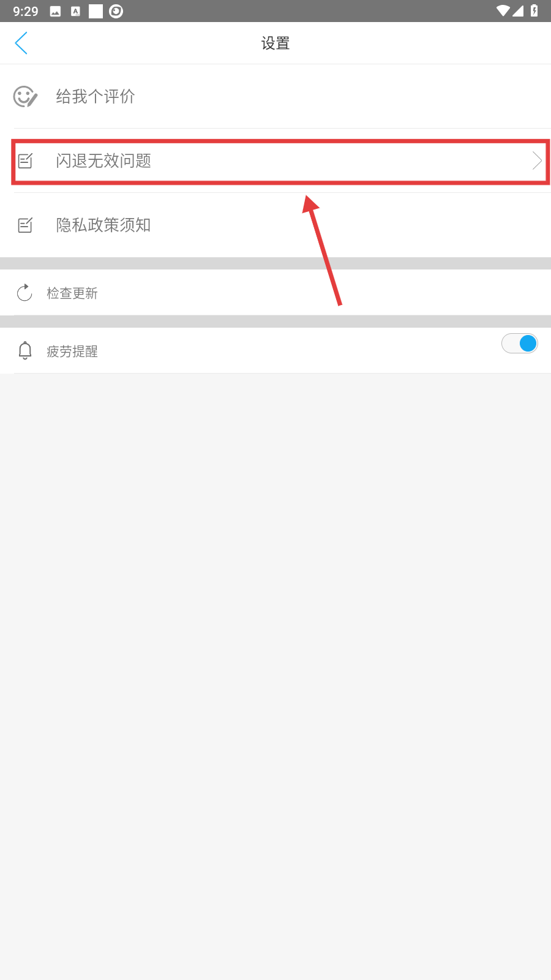Viewport: 551px width, 980px height.
Task: Click the note icon beside 隐私政策须知
Action: pyautogui.click(x=25, y=225)
